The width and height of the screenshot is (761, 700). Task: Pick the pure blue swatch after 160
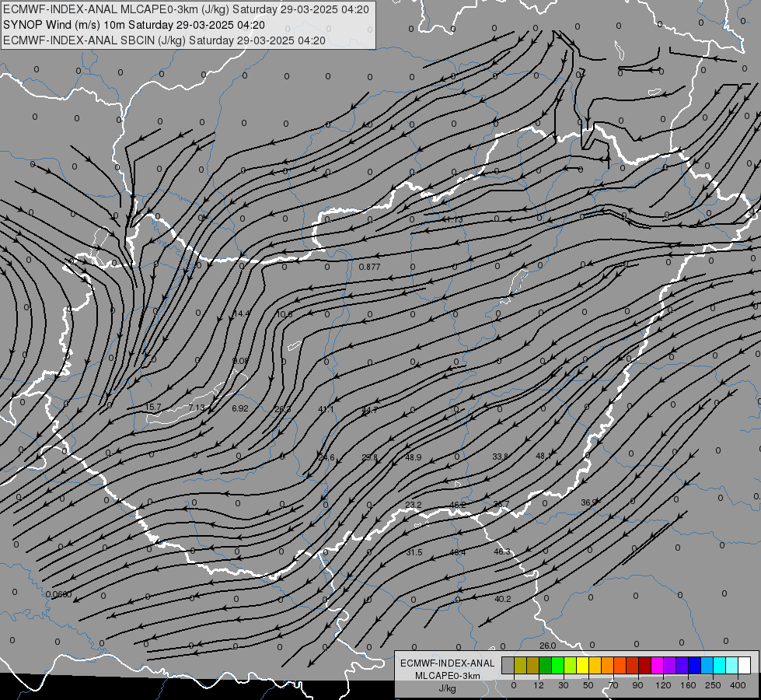click(694, 665)
